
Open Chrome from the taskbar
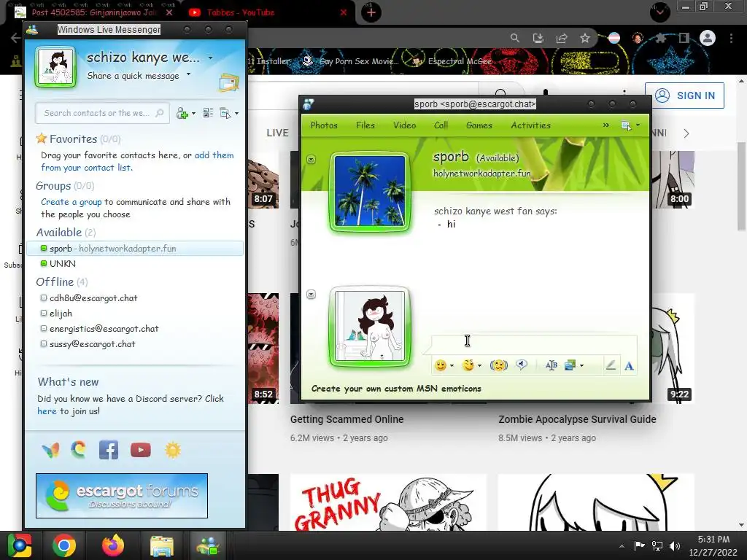tap(64, 545)
